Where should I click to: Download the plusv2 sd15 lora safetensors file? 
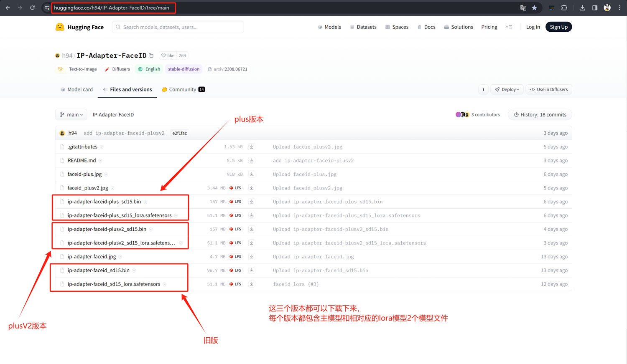[252, 243]
